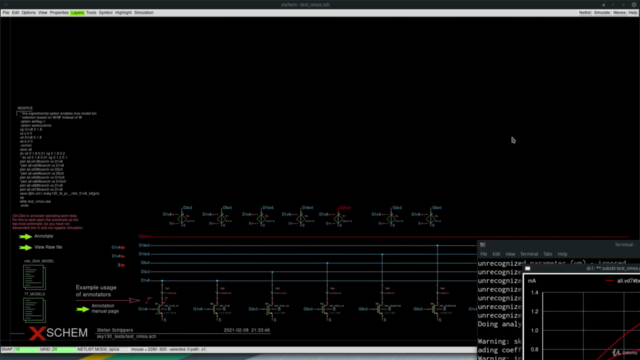The image size is (640, 360).
Task: Click the Netlist button
Action: (x=584, y=13)
